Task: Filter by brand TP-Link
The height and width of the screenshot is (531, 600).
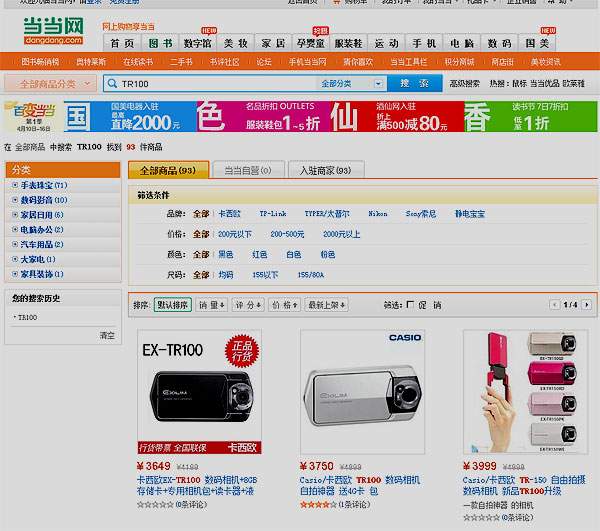Action: point(273,213)
